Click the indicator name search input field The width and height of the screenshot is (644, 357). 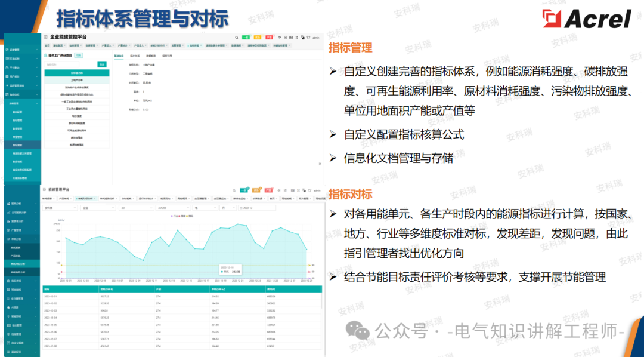point(63,64)
